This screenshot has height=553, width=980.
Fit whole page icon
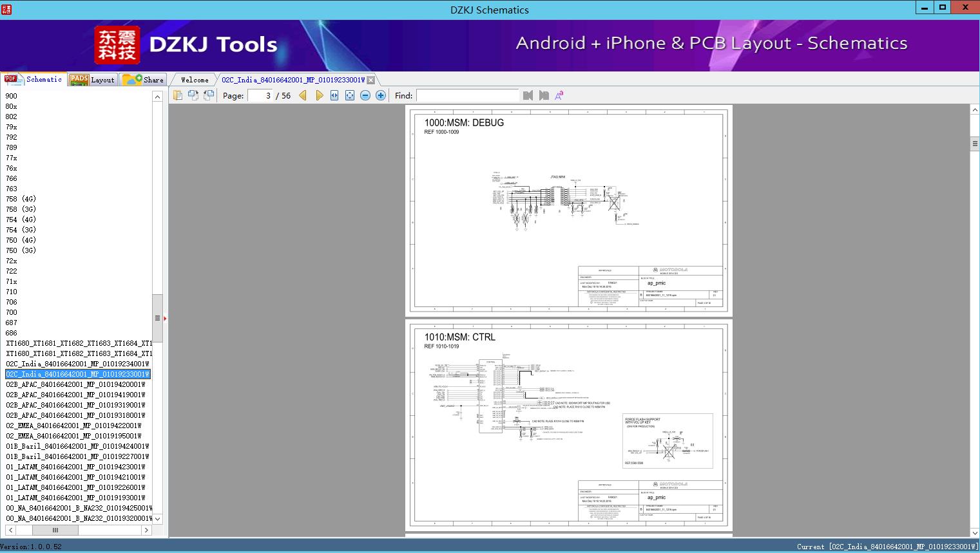[x=350, y=95]
